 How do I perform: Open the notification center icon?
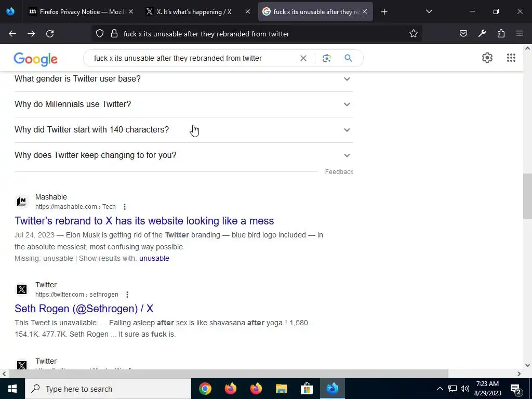pyautogui.click(x=516, y=389)
